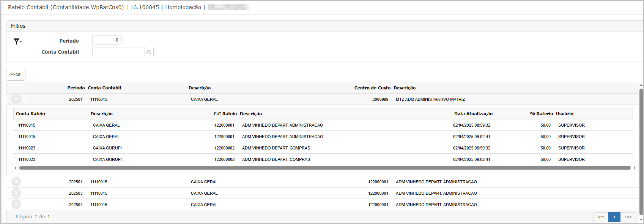644x224 pixels.
Task: Open the filter funnel dropdown
Action: tap(18, 41)
